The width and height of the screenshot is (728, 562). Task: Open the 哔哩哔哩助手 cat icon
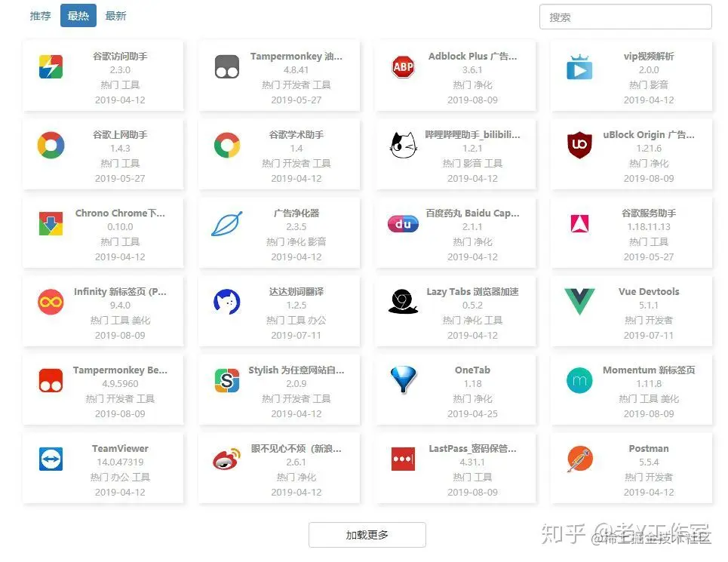tap(403, 145)
